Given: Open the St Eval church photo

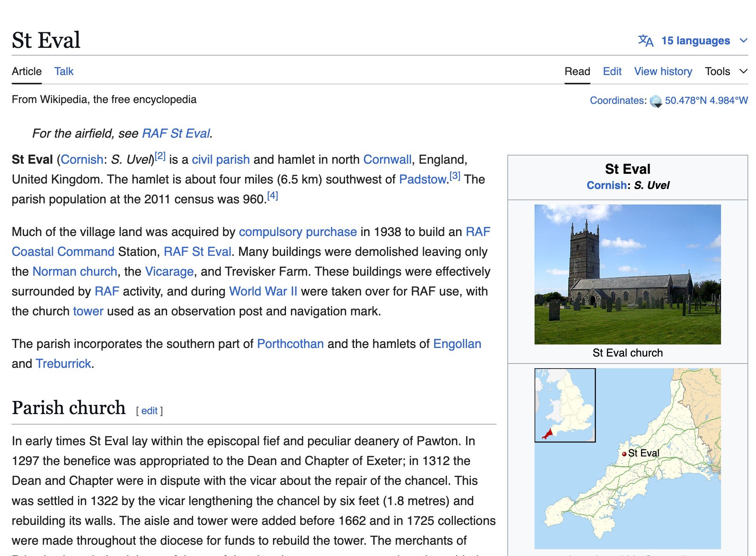Looking at the screenshot, I should pos(627,274).
